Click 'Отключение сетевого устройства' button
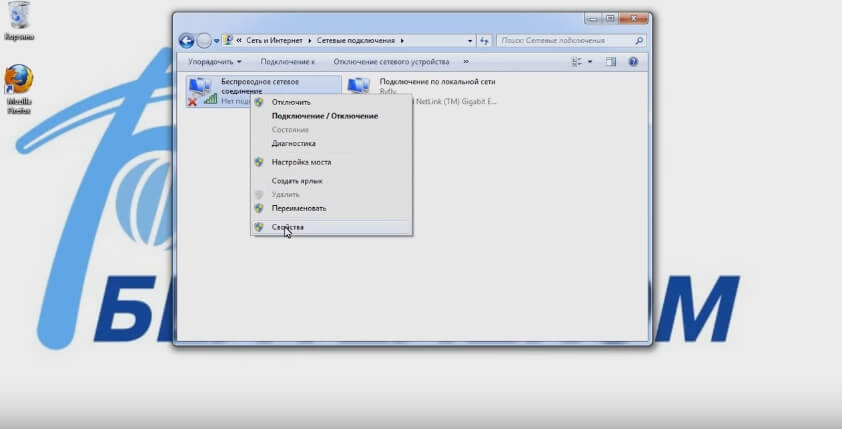The height and width of the screenshot is (429, 842). click(391, 62)
